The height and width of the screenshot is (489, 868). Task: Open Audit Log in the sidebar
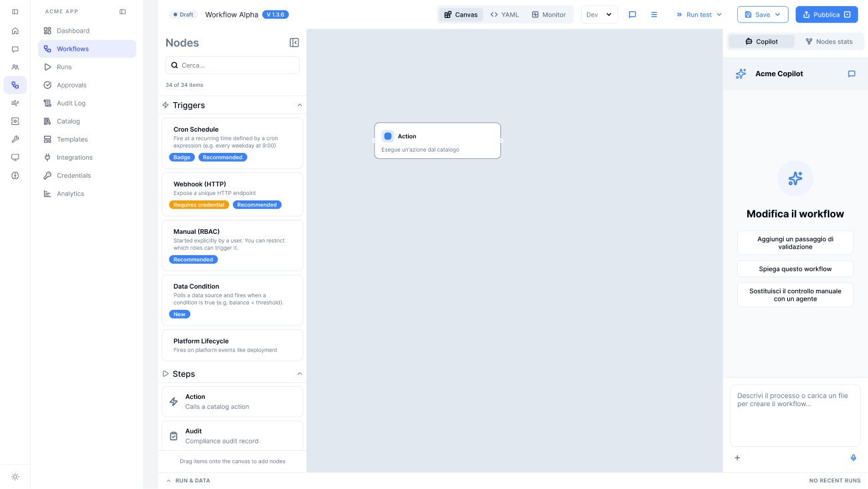tap(87, 103)
